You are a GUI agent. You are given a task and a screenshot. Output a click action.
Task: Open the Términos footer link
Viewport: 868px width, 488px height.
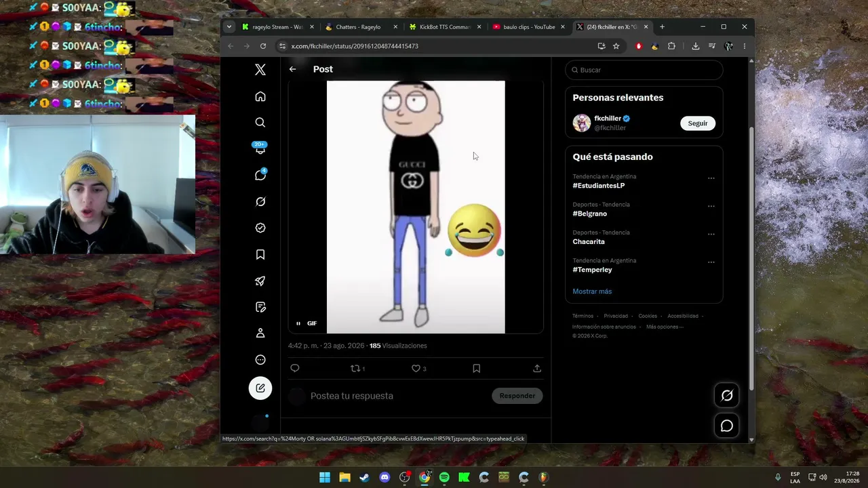tap(583, 316)
